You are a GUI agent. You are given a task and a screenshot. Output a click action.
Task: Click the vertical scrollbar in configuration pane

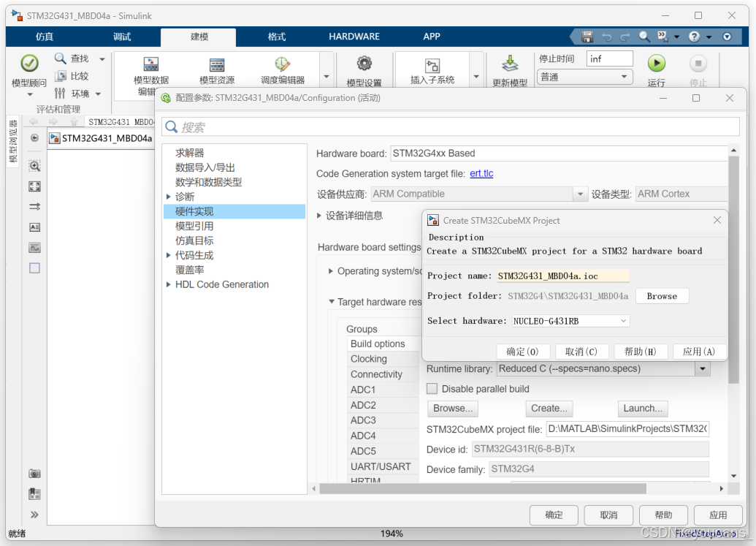coord(733,270)
